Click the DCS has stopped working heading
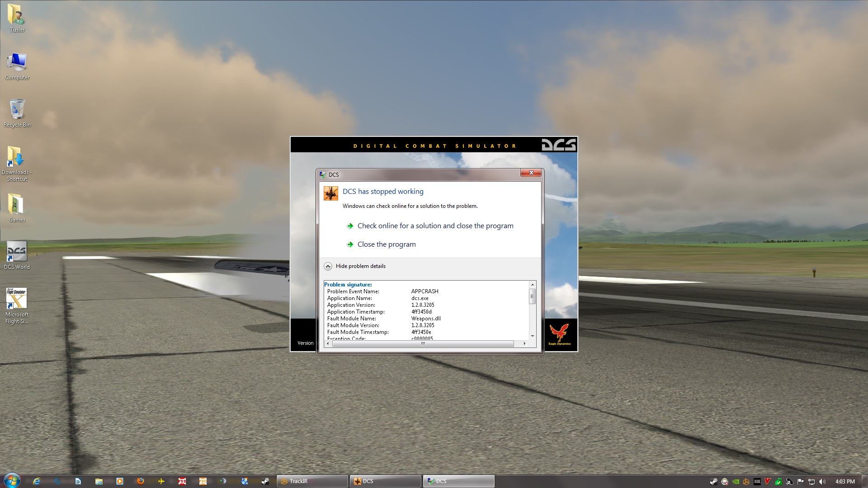The height and width of the screenshot is (488, 868). point(383,192)
